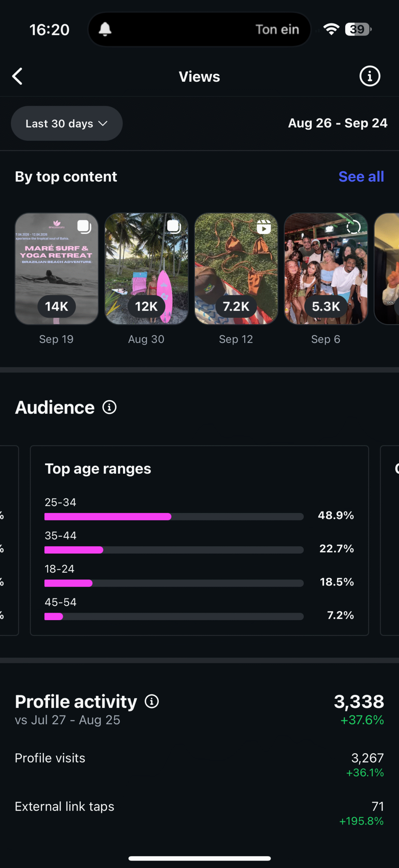
Task: Open the Aug 30 pink surfboard post
Action: (x=146, y=269)
